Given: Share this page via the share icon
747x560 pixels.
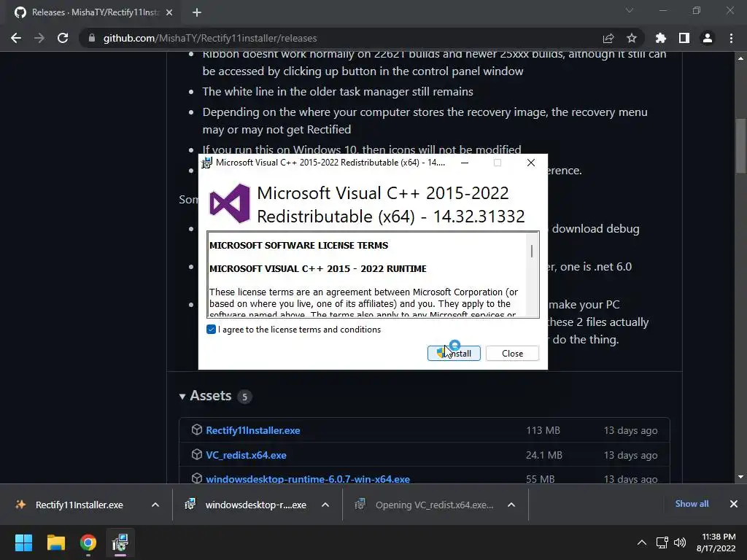Looking at the screenshot, I should (608, 38).
